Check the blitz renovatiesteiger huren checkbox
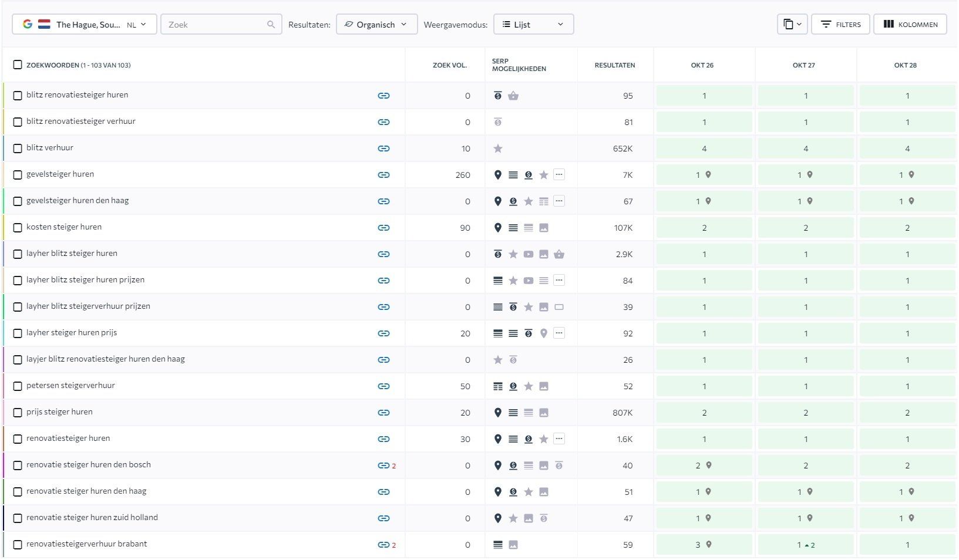The height and width of the screenshot is (560, 959). pyautogui.click(x=18, y=96)
